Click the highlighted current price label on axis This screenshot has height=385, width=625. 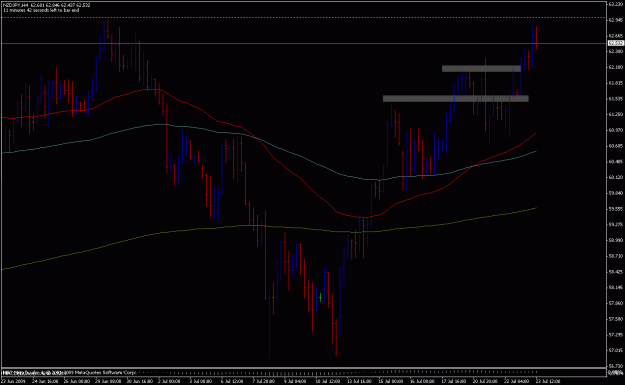click(616, 43)
